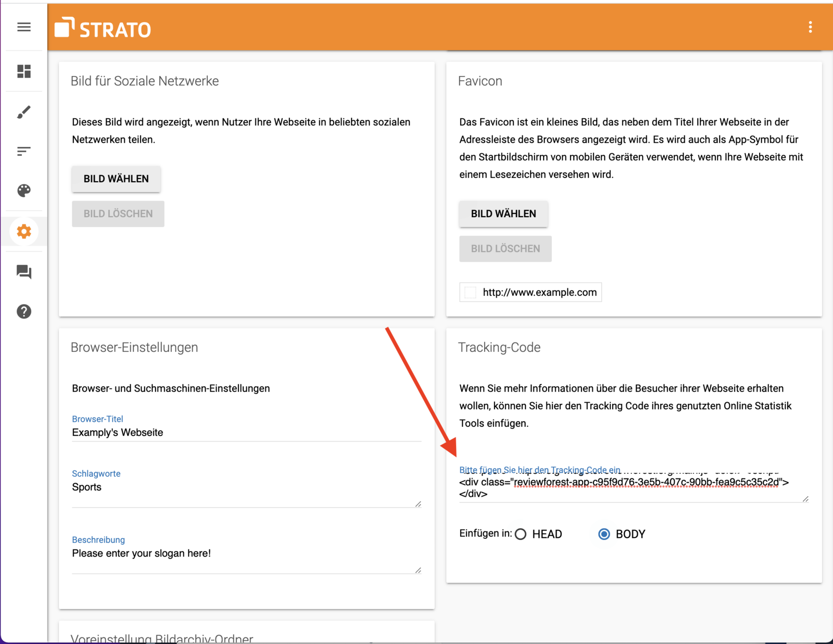Screen dimensions: 833x644
Task: Open the content lines icon in sidebar
Action: [24, 151]
